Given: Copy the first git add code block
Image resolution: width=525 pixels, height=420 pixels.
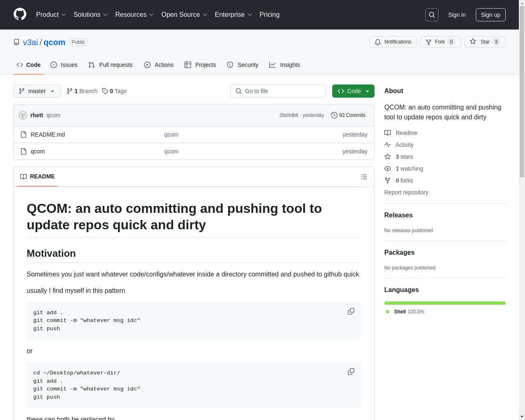Looking at the screenshot, I should click(351, 311).
